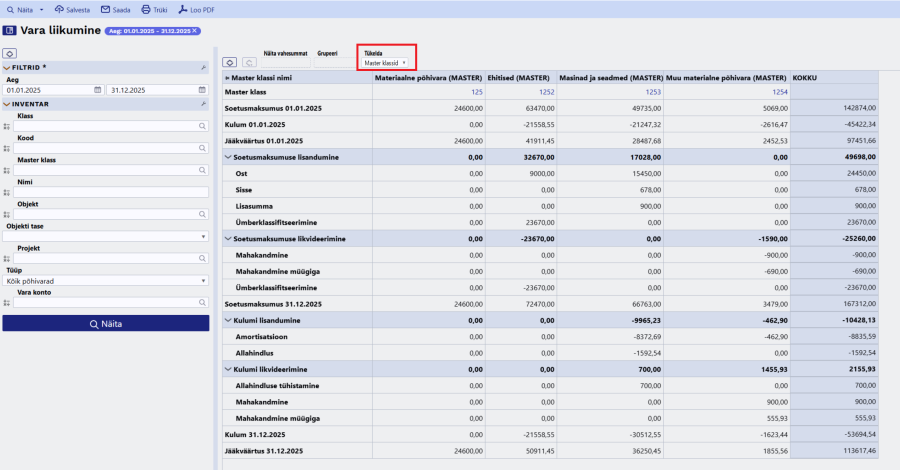Viewport: 900px width, 470px height.
Task: Open the Objekti tase dropdown
Action: 106,236
